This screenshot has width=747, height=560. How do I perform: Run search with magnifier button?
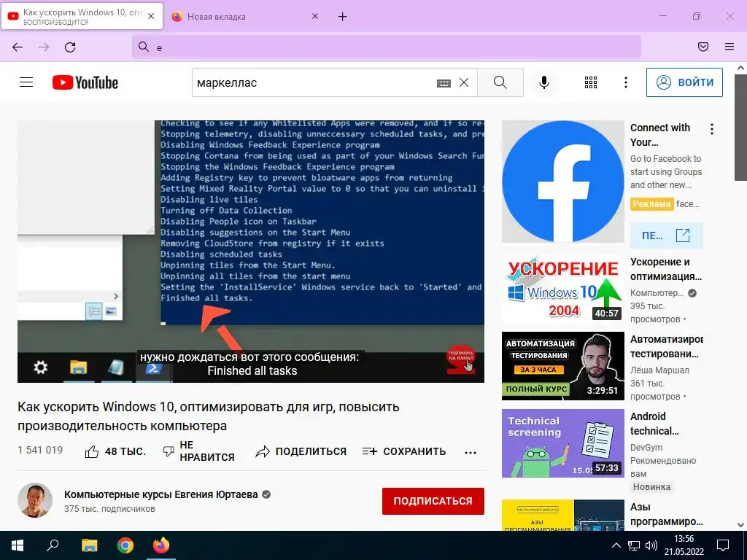click(500, 82)
